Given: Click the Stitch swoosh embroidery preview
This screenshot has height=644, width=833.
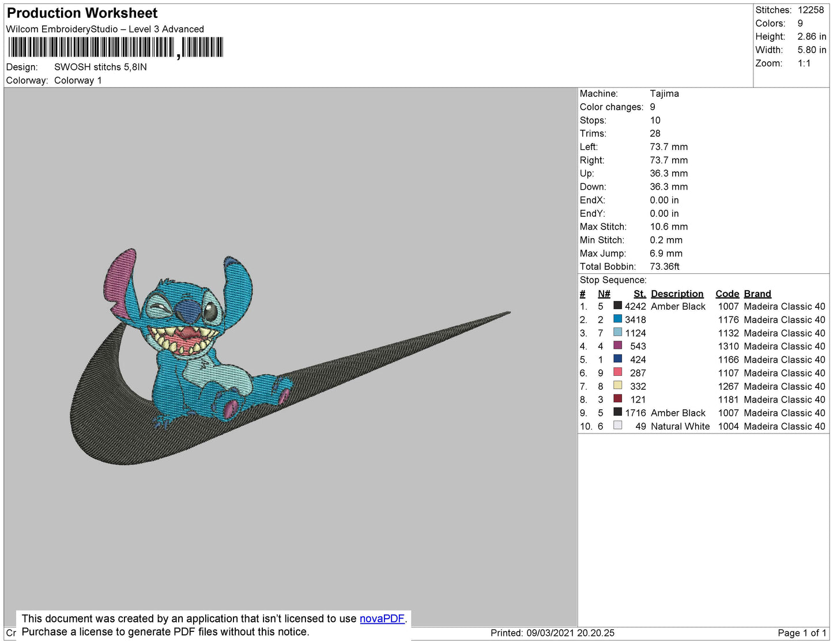Looking at the screenshot, I should [288, 357].
